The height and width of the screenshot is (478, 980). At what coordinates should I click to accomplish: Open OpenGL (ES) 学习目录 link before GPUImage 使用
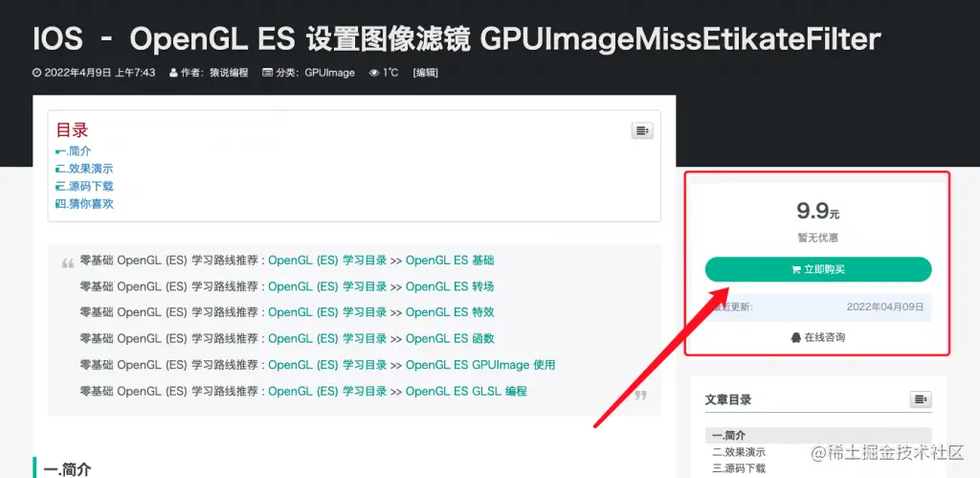(327, 365)
